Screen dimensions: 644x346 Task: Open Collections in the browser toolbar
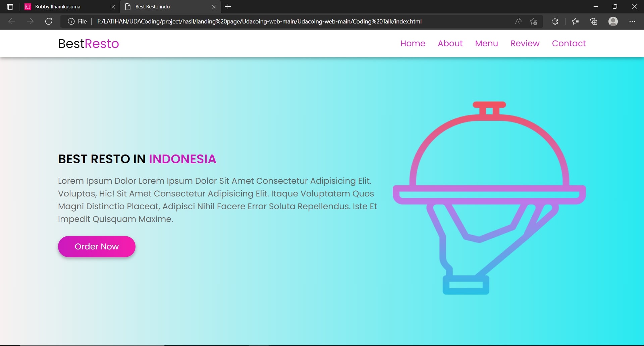594,21
